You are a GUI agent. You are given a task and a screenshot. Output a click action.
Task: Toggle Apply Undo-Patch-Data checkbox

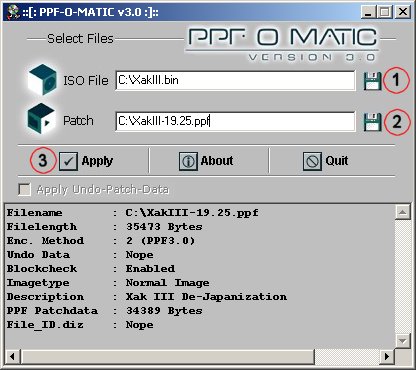click(24, 189)
